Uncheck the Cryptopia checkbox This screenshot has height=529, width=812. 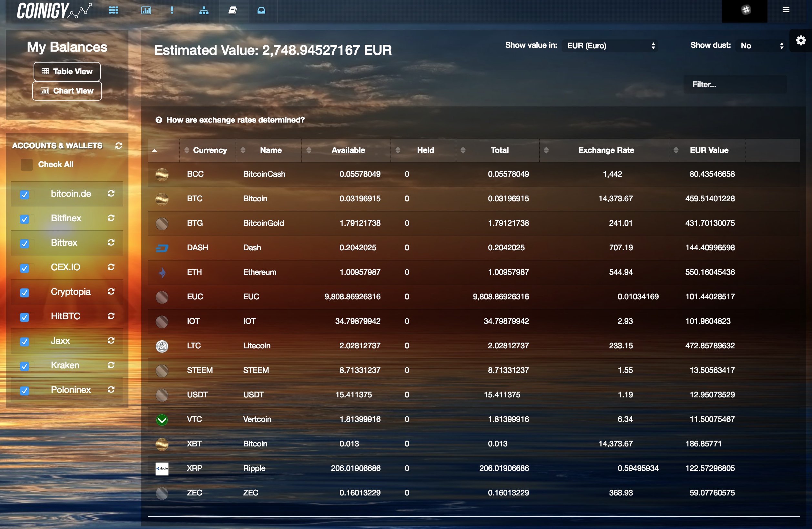click(x=25, y=293)
